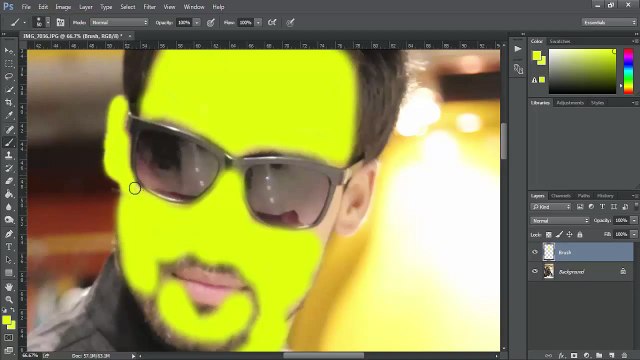Viewport: 640px width, 360px height.
Task: Toggle lock position
Action: coord(569,234)
